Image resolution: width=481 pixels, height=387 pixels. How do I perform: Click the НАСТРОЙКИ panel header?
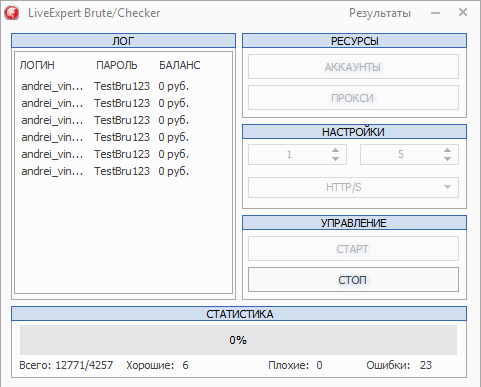[354, 132]
